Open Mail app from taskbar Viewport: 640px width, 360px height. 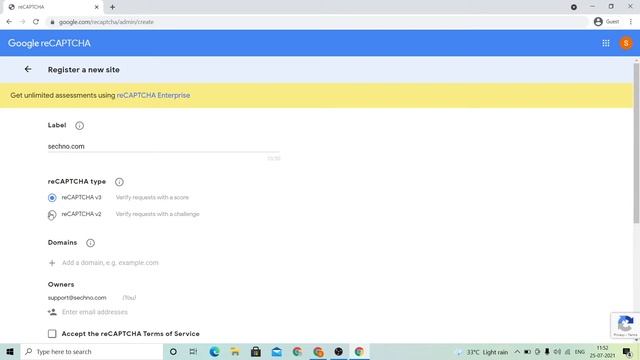pos(277,351)
